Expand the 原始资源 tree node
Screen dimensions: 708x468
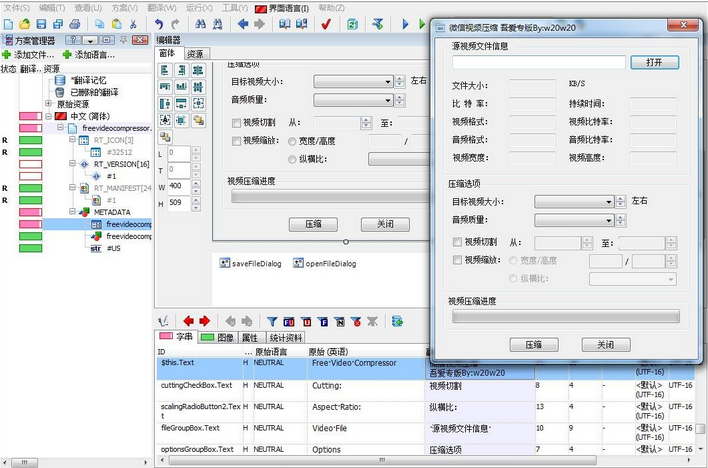[x=48, y=104]
